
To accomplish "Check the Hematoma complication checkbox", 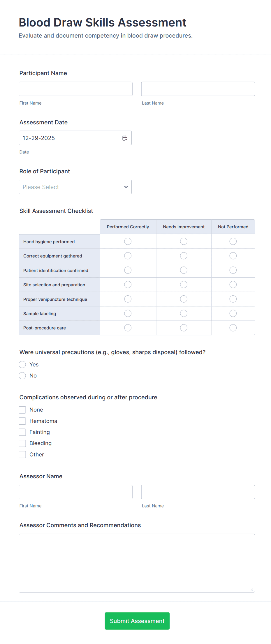I will click(22, 421).
